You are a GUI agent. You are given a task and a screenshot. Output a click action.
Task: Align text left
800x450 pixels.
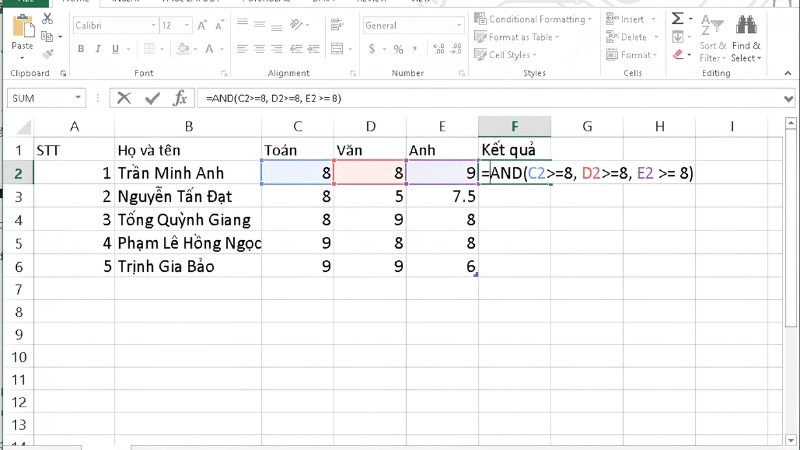tap(242, 49)
